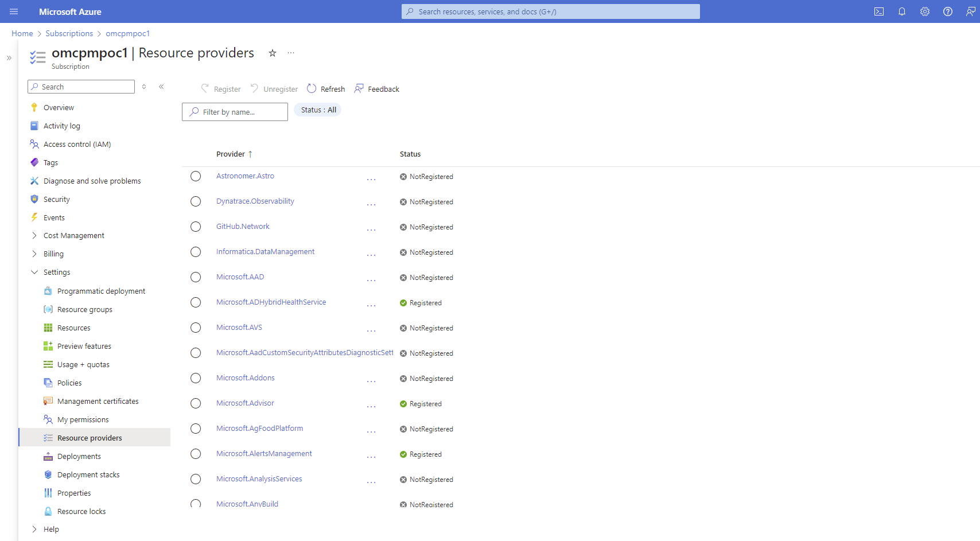This screenshot has width=980, height=541.
Task: Click the Filter by name field
Action: [x=235, y=112]
